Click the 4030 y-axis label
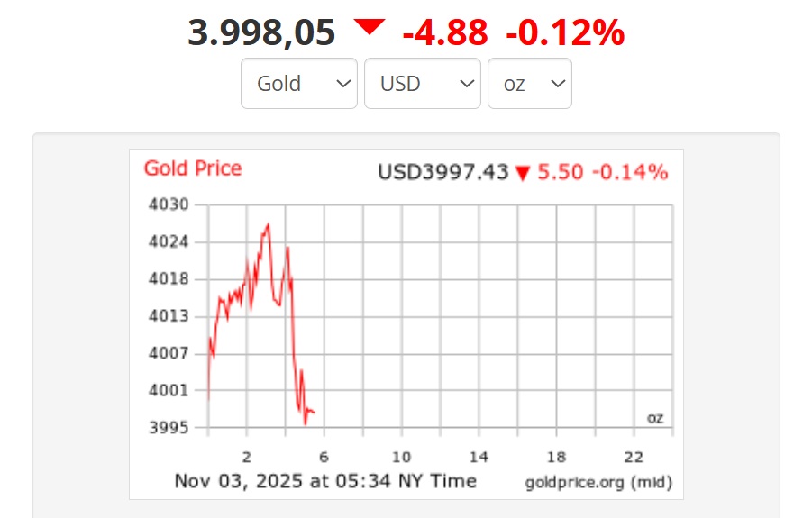 pyautogui.click(x=169, y=204)
